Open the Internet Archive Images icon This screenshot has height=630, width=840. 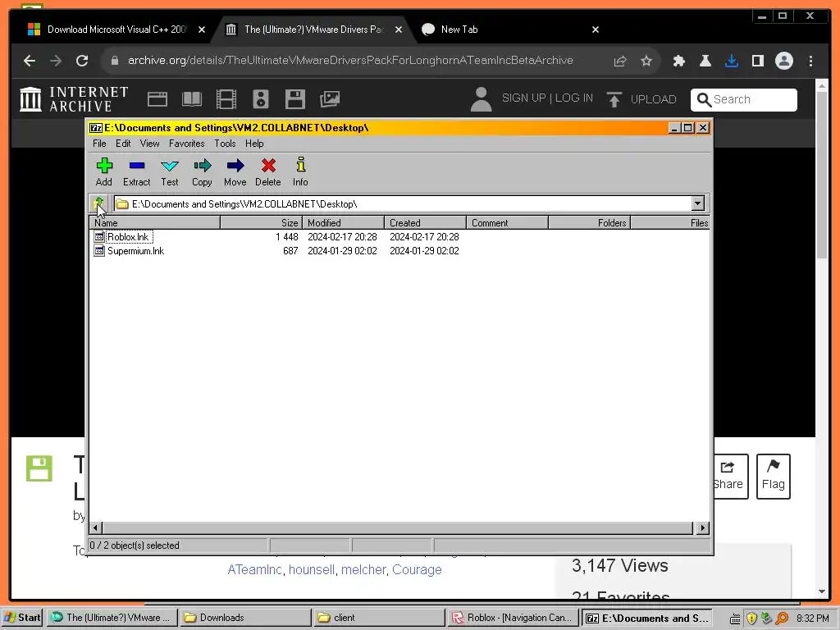pyautogui.click(x=330, y=99)
